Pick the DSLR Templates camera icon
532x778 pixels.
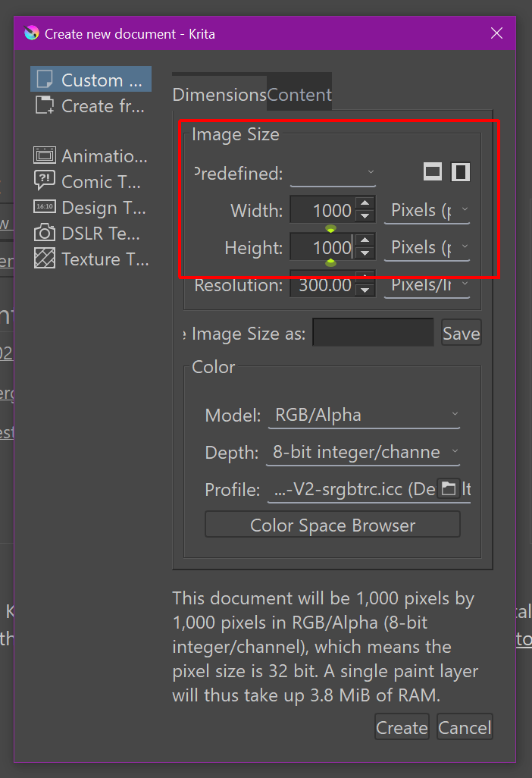(45, 234)
